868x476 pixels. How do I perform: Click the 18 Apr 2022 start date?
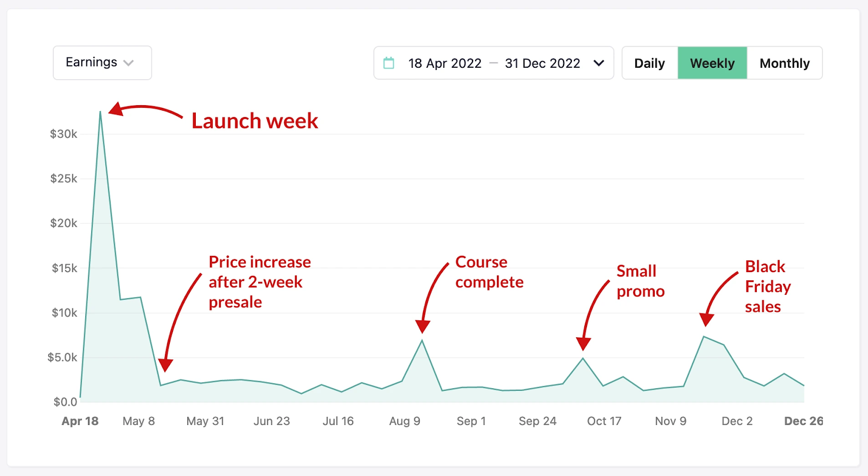coord(445,63)
